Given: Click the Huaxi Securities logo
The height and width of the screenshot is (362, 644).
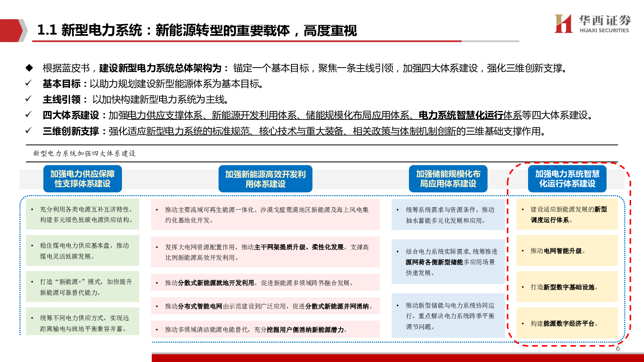Looking at the screenshot, I should coord(592,24).
